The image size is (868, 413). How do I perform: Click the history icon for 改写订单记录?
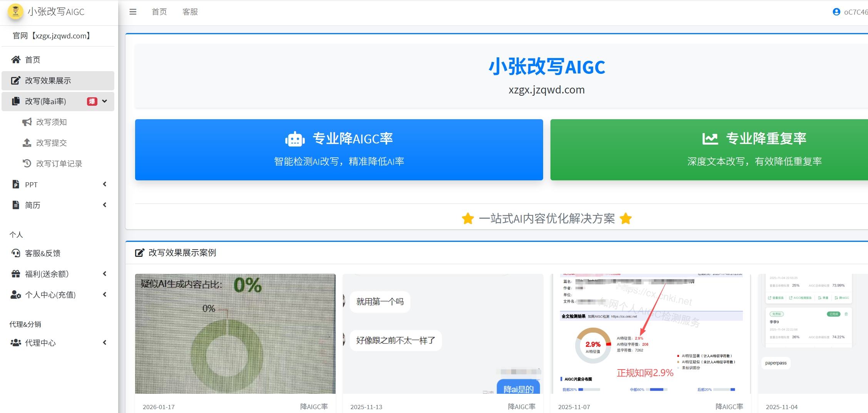pos(26,163)
